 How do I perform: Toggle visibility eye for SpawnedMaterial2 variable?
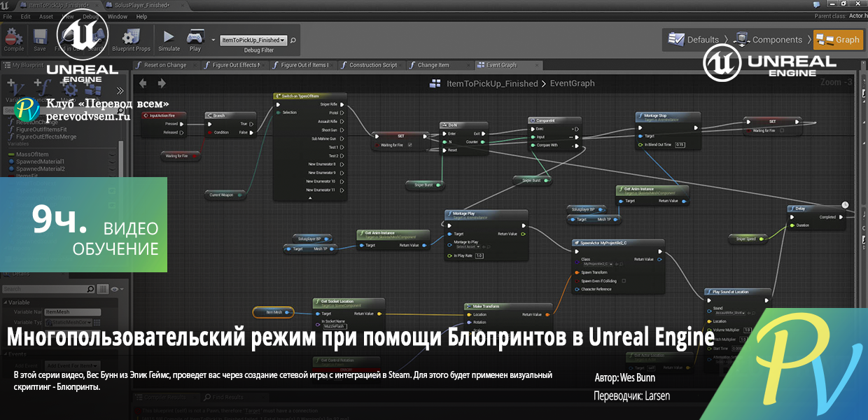click(112, 169)
